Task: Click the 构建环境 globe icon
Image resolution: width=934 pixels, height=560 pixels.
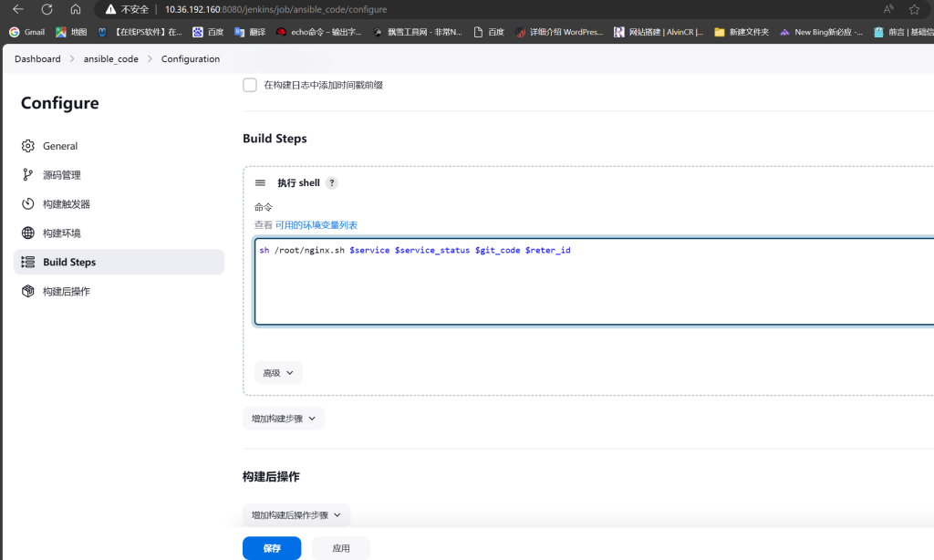Action: [28, 233]
